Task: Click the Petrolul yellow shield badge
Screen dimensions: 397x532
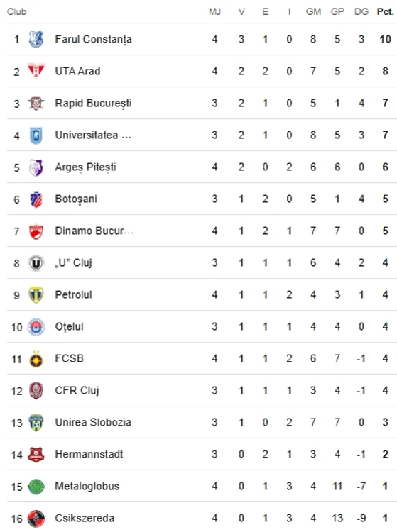Action: [36, 295]
